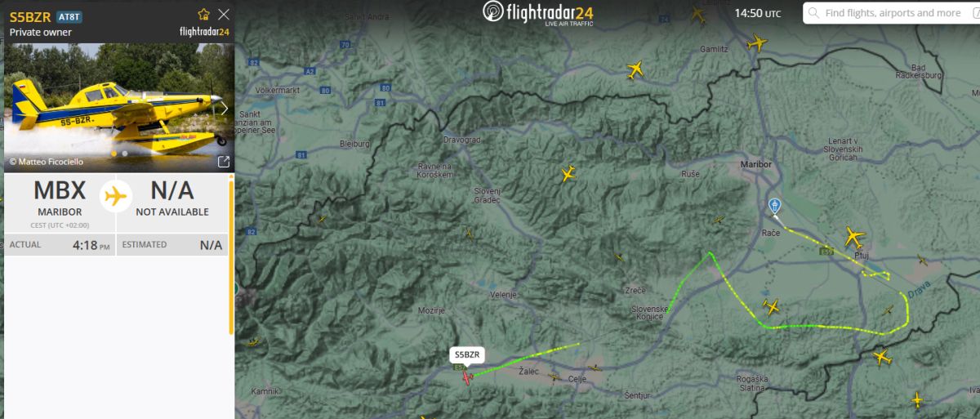Click the photo carousel's second dot indicator
Screen dimensions: 980x419
click(124, 153)
